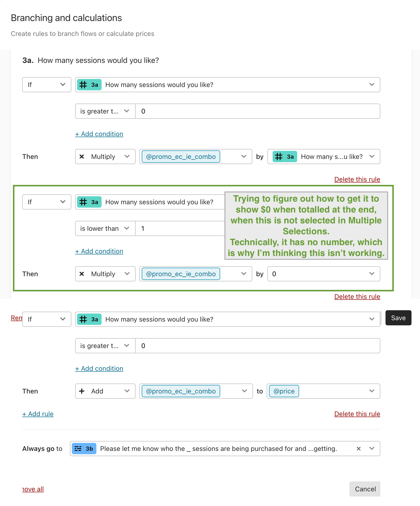The width and height of the screenshot is (420, 506).
Task: Open the @price target dropdown
Action: (323, 391)
